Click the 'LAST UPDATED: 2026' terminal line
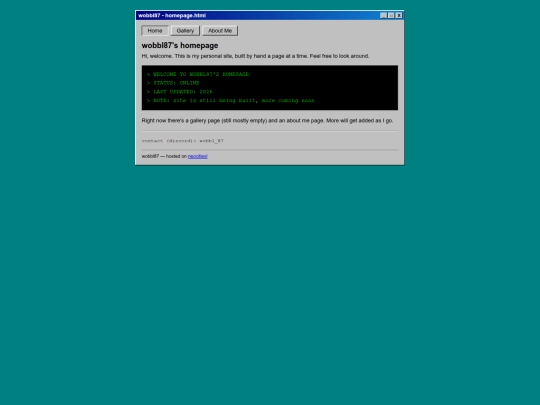Screen dimensions: 540x405 tap(179, 92)
